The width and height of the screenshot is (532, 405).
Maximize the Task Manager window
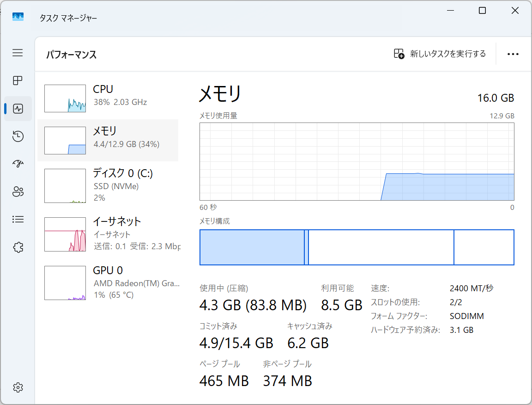pos(482,11)
